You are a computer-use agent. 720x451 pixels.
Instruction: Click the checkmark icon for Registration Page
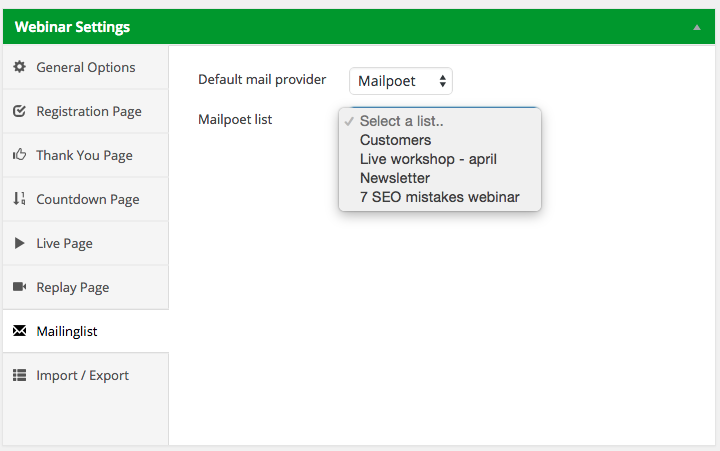click(x=19, y=111)
